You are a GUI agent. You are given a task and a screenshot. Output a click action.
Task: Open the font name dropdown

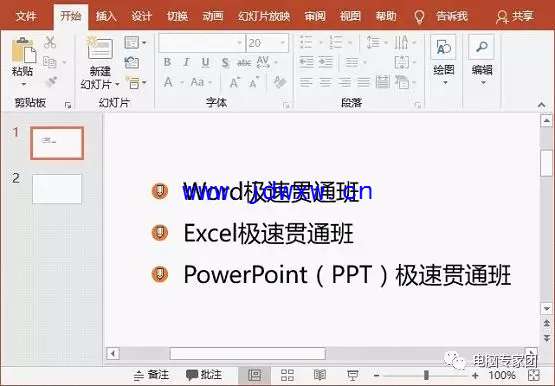[239, 43]
